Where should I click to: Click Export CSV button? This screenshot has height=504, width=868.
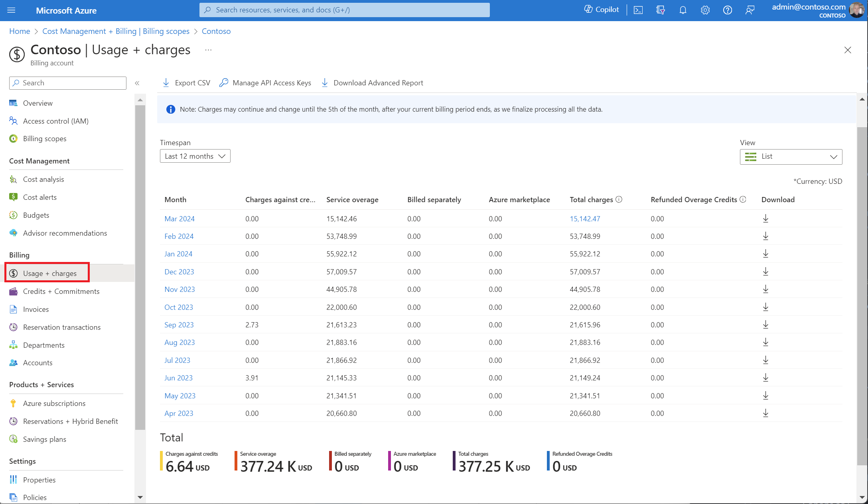tap(187, 83)
